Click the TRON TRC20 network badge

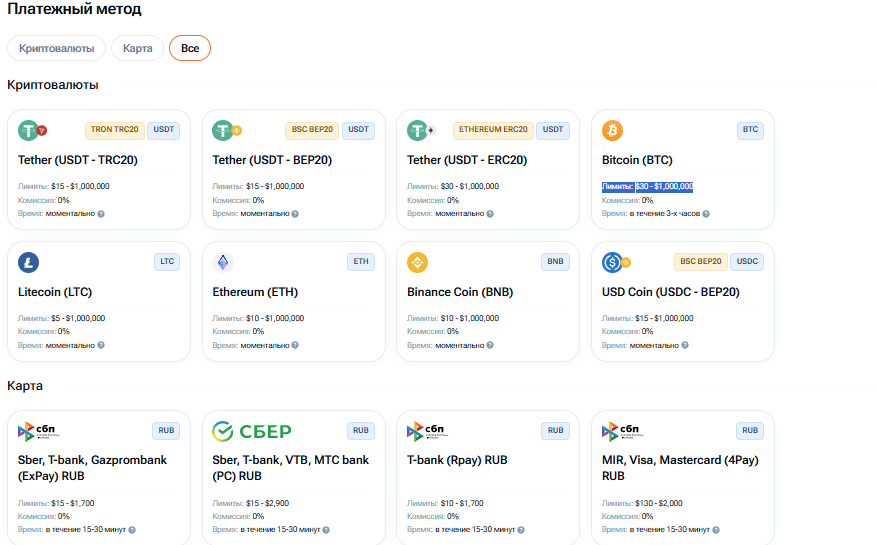[x=115, y=130]
